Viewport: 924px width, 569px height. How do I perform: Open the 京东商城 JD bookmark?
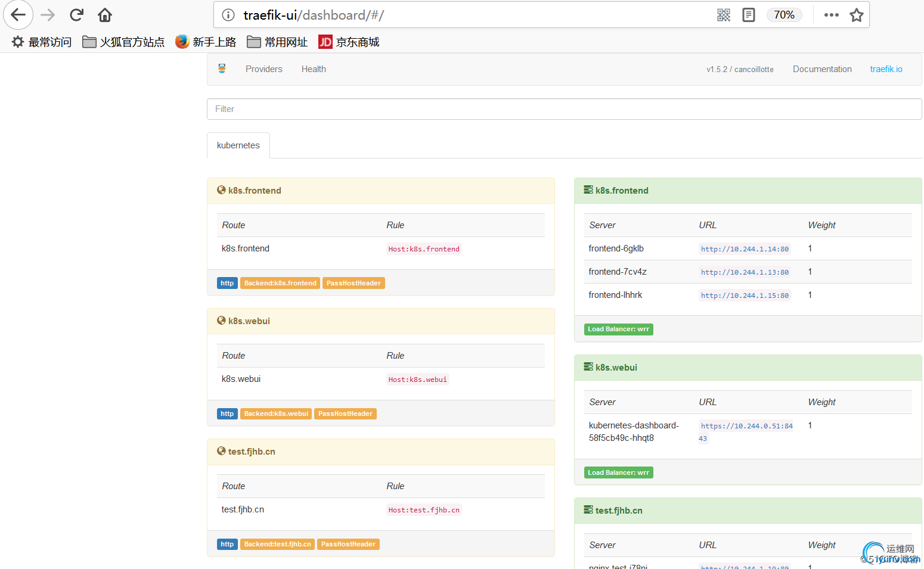(349, 42)
